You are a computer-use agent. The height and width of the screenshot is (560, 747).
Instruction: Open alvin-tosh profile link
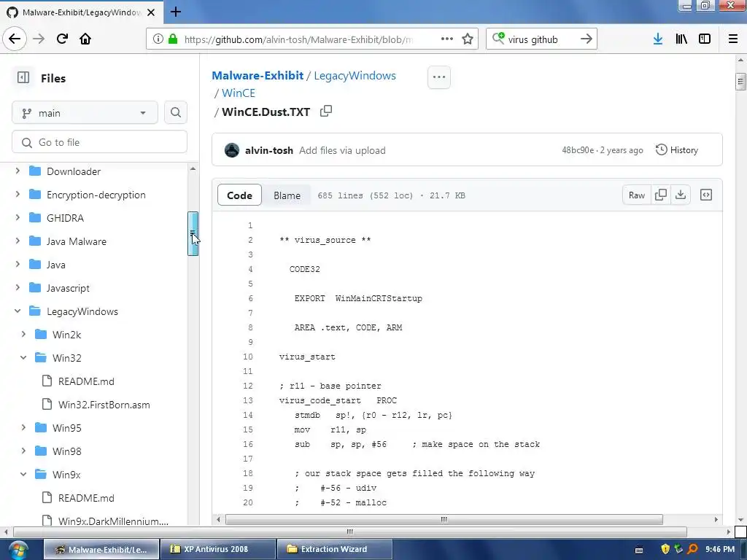(268, 150)
